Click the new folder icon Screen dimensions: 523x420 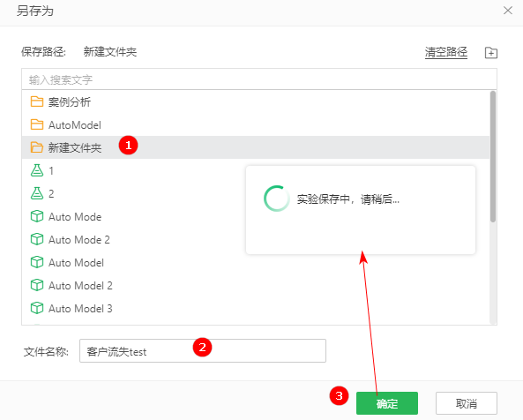(x=491, y=53)
